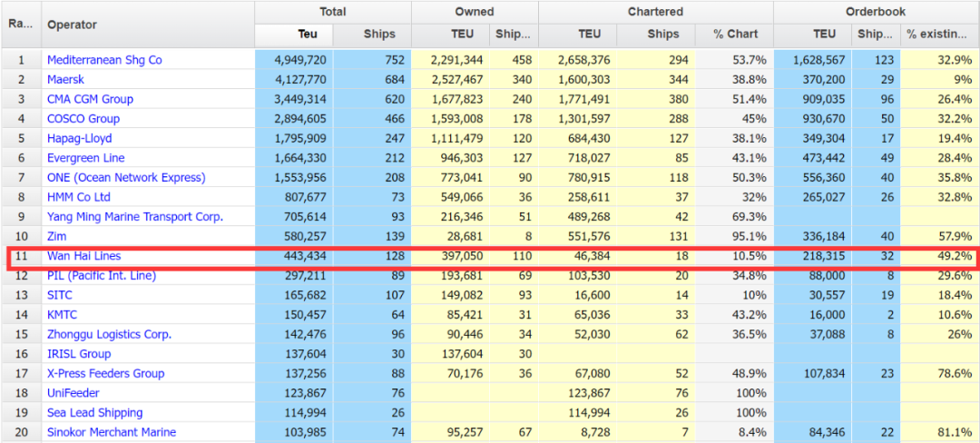Select the % existing value 78.6%
980x443 pixels.
[955, 373]
